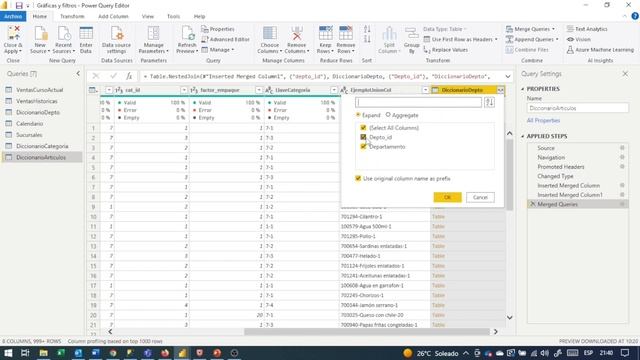Open the cat_id column filter dropdown
The width and height of the screenshot is (640, 360).
click(184, 90)
